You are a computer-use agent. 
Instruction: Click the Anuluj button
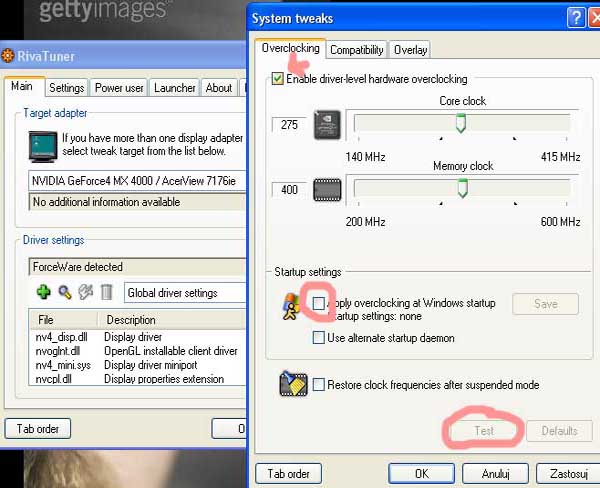(x=495, y=473)
